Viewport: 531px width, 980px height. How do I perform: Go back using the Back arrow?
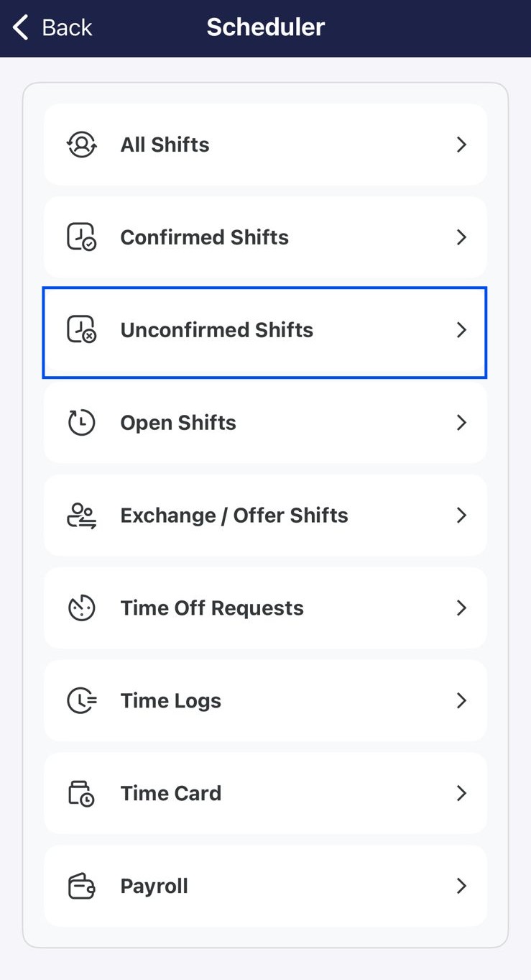click(x=52, y=27)
